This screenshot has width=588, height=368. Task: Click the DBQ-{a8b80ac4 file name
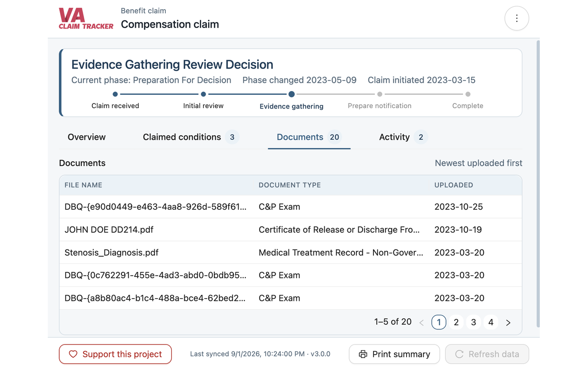(155, 298)
